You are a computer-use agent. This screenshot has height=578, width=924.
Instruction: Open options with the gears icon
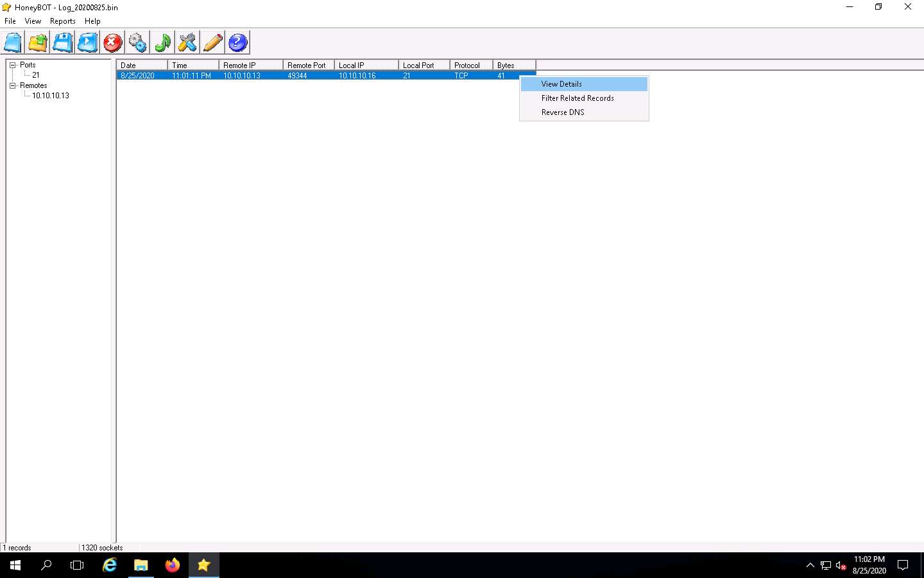point(138,43)
